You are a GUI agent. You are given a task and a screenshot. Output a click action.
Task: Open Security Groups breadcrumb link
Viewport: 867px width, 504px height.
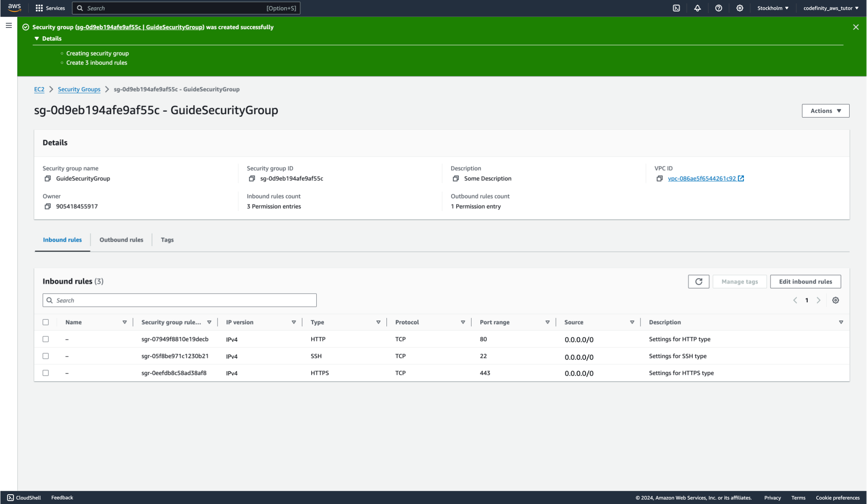click(79, 89)
